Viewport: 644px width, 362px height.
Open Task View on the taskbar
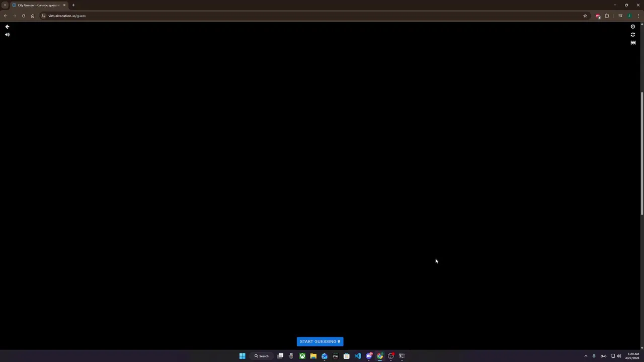pos(280,356)
